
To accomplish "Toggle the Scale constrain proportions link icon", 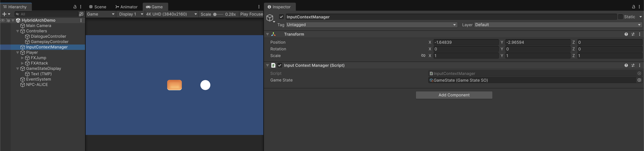I will coord(423,56).
